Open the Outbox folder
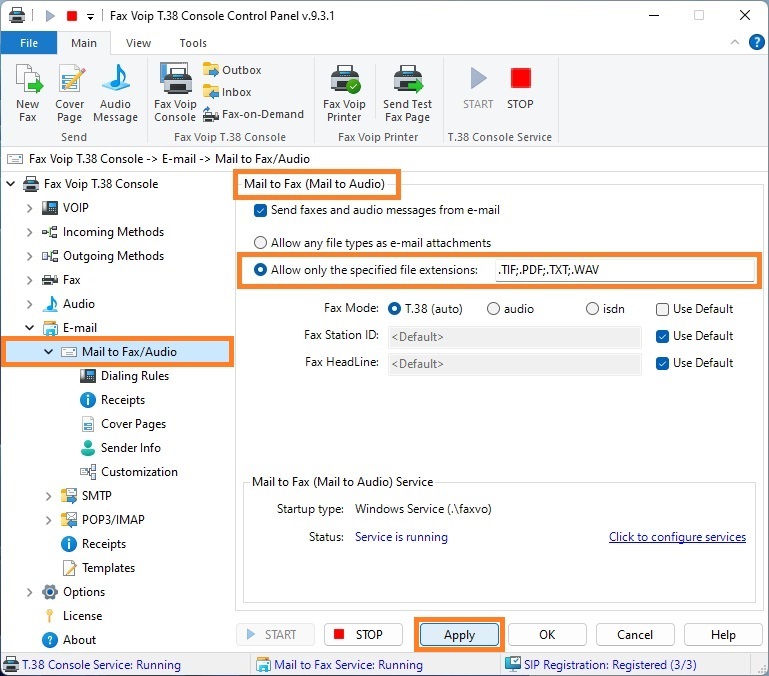Viewport: 769px width, 676px height. pyautogui.click(x=232, y=70)
